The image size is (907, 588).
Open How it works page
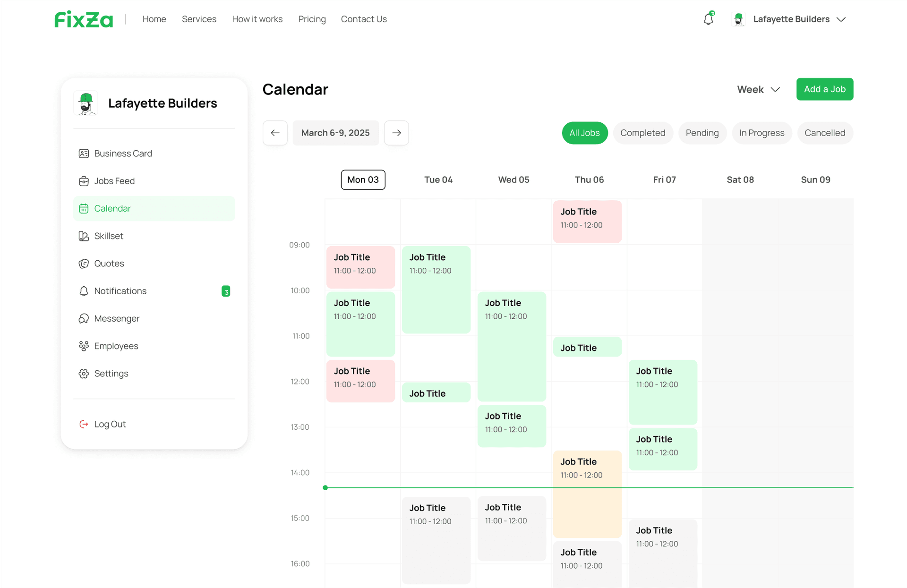tap(257, 19)
